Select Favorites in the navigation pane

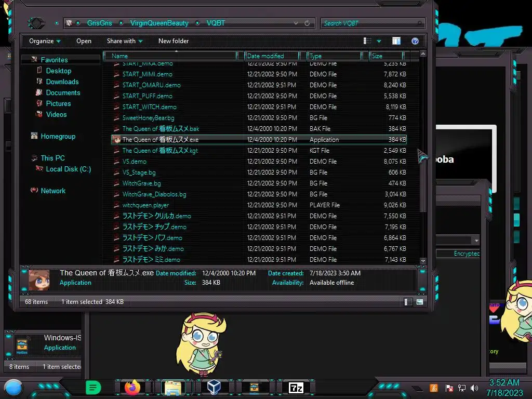[54, 60]
